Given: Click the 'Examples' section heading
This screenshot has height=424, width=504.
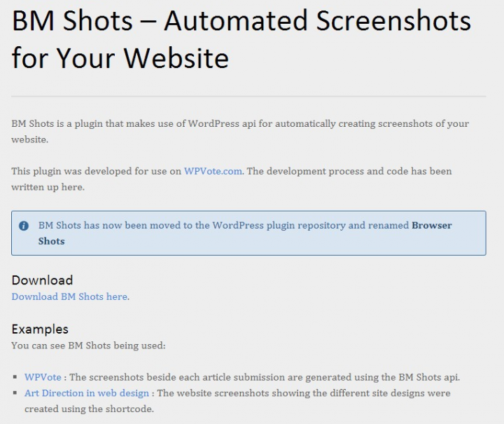Looking at the screenshot, I should (40, 329).
